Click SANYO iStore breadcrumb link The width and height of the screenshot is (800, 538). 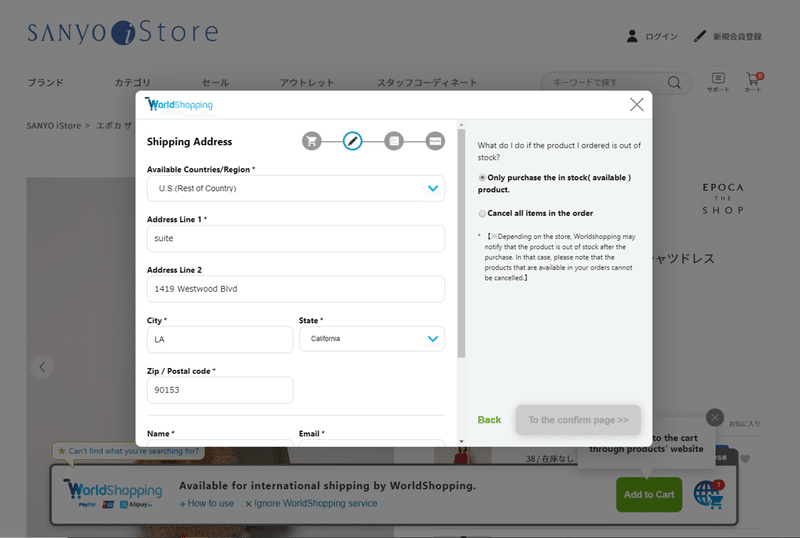[54, 126]
